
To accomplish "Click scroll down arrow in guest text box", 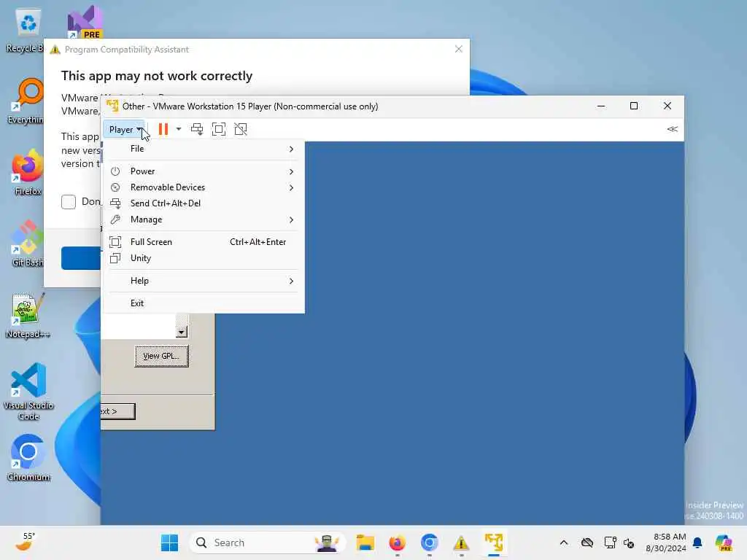I will click(182, 332).
